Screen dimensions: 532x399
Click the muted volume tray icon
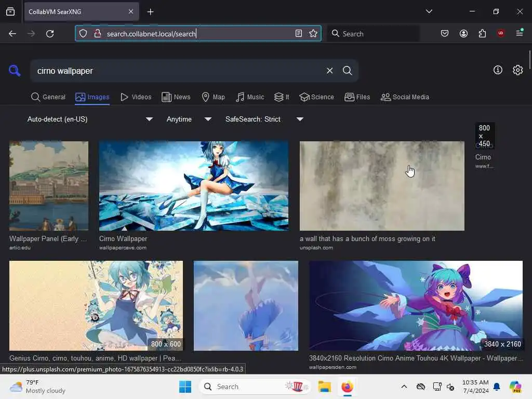click(x=450, y=387)
